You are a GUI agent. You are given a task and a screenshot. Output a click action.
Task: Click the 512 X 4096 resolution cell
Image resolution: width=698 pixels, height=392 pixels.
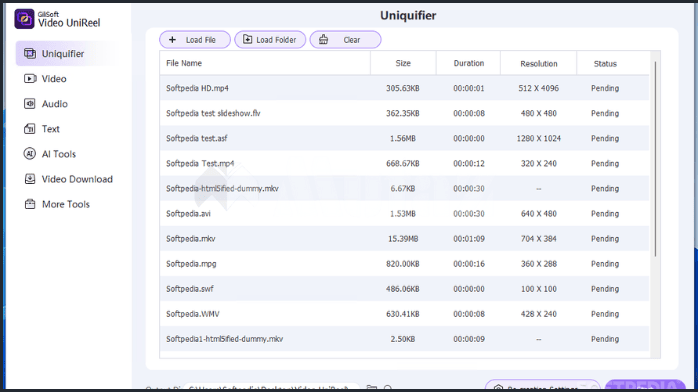pos(539,88)
